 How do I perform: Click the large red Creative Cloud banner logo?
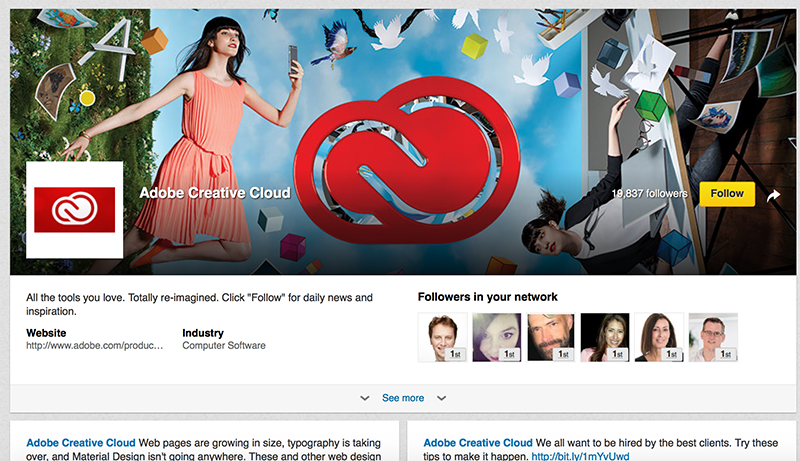407,160
